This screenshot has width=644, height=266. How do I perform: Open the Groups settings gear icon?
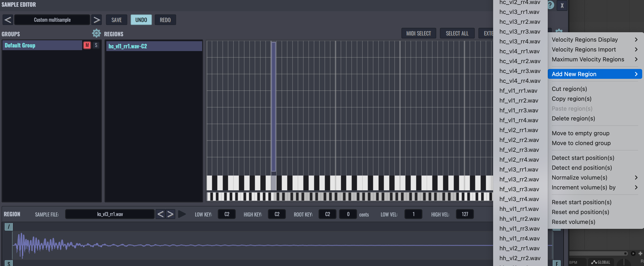click(x=96, y=33)
